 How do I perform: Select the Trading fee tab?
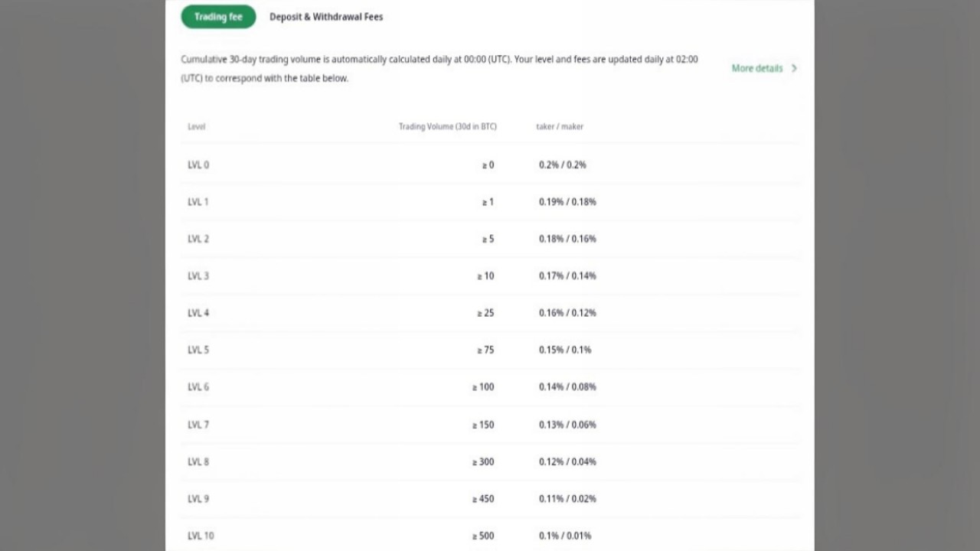pyautogui.click(x=218, y=17)
